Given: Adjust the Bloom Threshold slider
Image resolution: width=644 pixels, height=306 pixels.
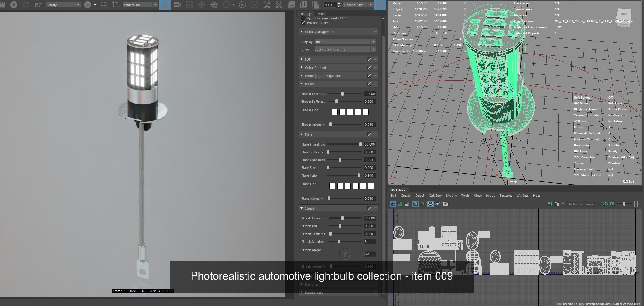Looking at the screenshot, I should 342,94.
